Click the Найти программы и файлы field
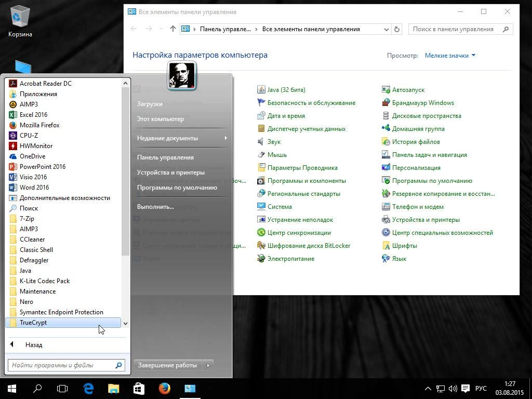This screenshot has height=399, width=532. click(x=66, y=365)
